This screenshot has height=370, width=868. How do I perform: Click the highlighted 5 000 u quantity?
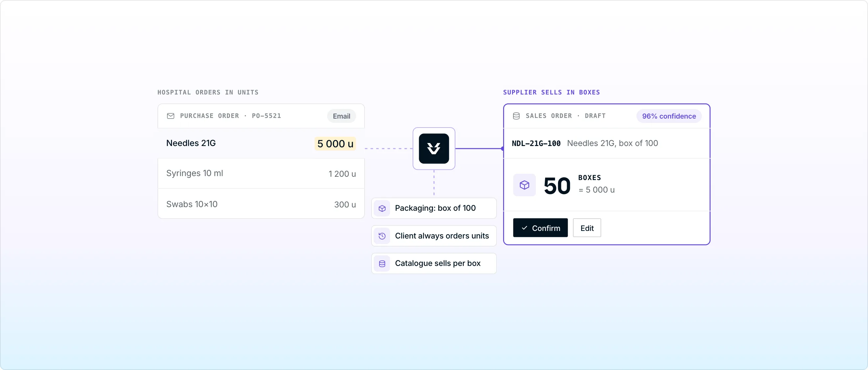tap(335, 144)
